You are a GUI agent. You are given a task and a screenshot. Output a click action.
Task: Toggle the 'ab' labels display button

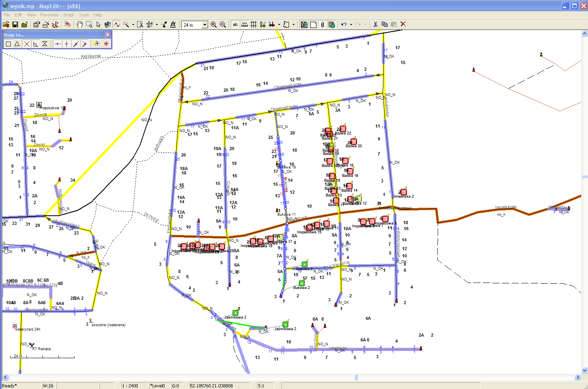[235, 24]
